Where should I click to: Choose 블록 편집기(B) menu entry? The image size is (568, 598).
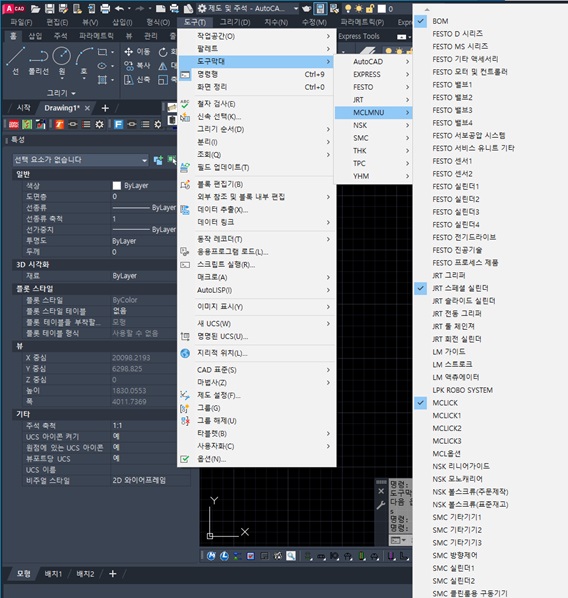click(256, 184)
